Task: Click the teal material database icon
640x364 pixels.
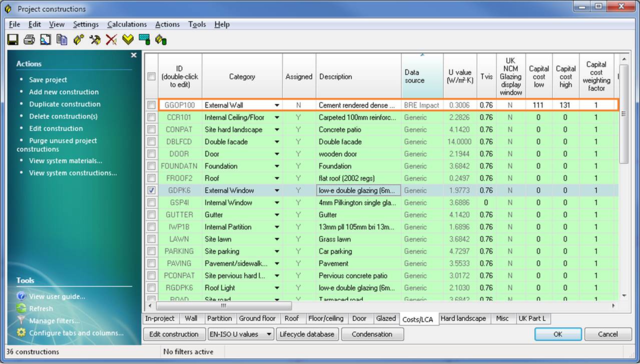Action: (x=144, y=40)
